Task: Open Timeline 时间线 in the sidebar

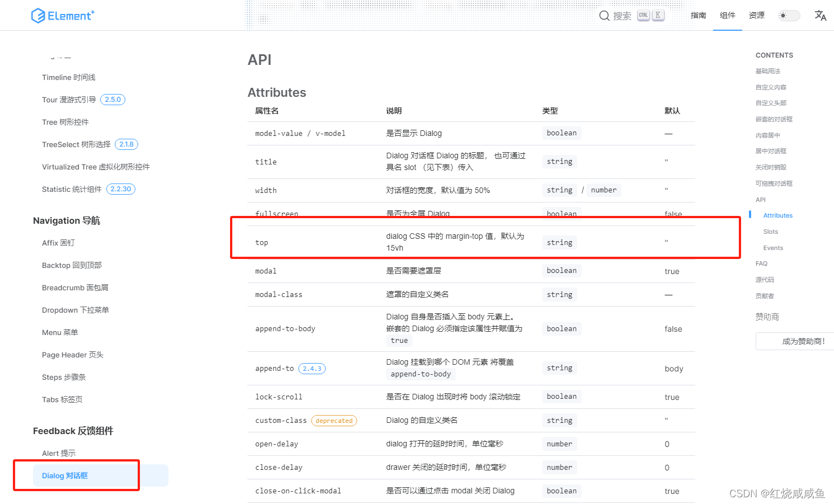Action: (69, 77)
